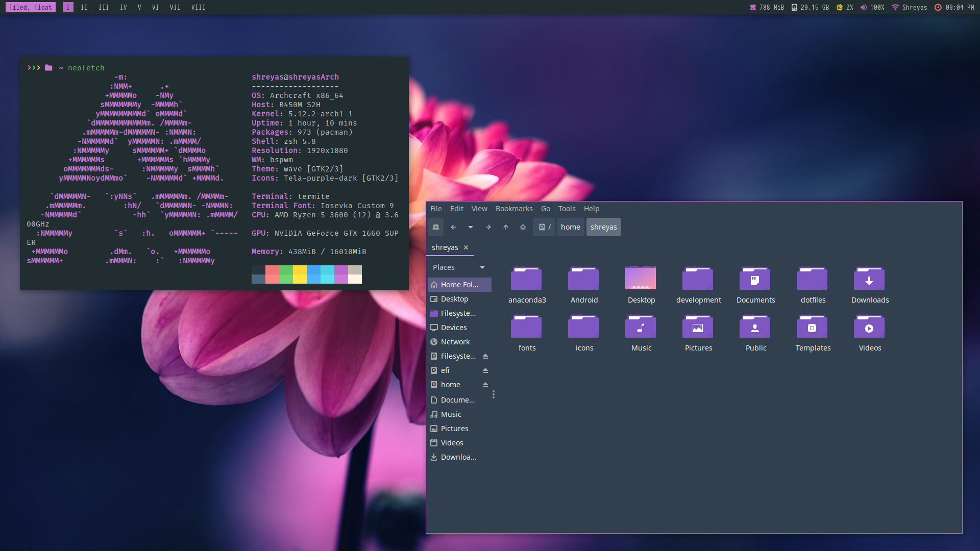Click the new tab toolbar icon

click(x=436, y=227)
